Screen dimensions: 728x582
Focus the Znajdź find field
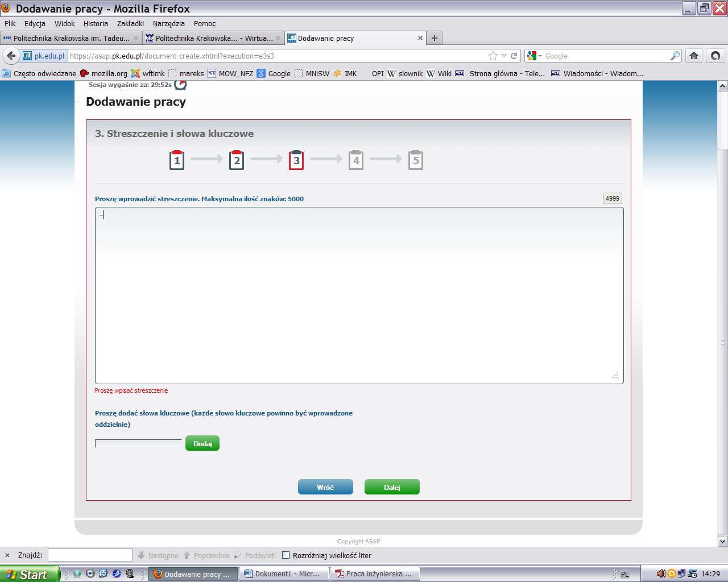tap(90, 555)
